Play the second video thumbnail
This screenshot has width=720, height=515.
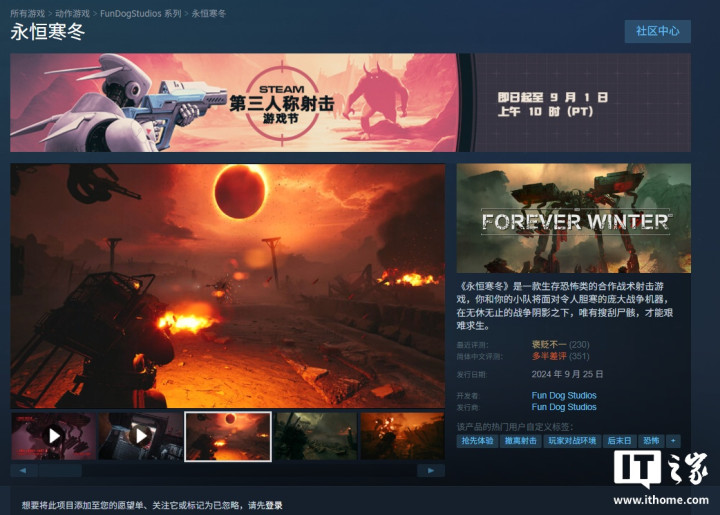(141, 436)
